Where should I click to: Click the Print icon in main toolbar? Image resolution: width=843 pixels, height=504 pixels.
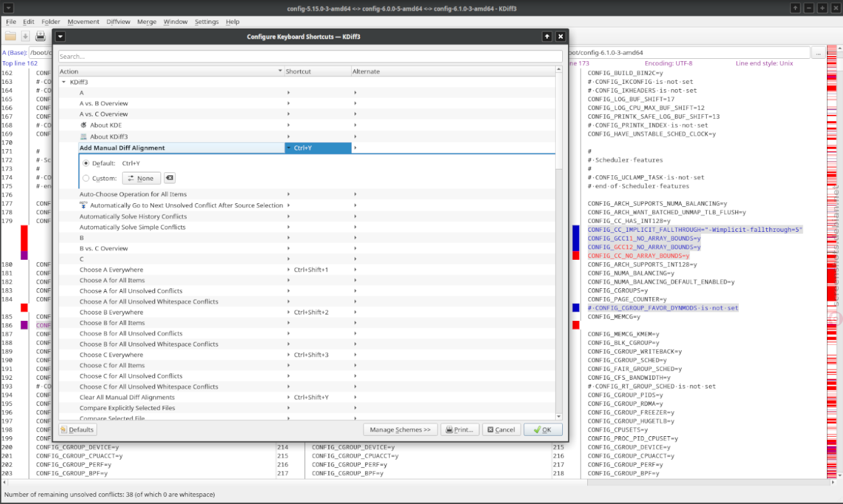point(40,36)
